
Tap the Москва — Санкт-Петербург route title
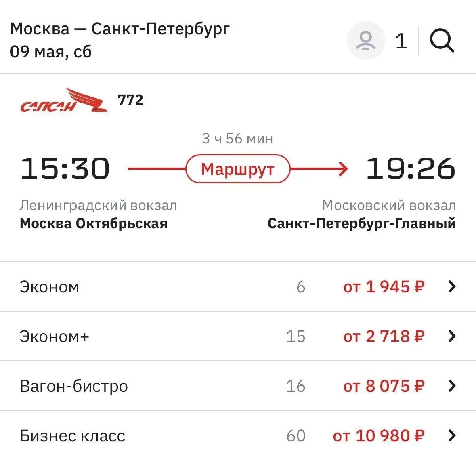pos(120,29)
